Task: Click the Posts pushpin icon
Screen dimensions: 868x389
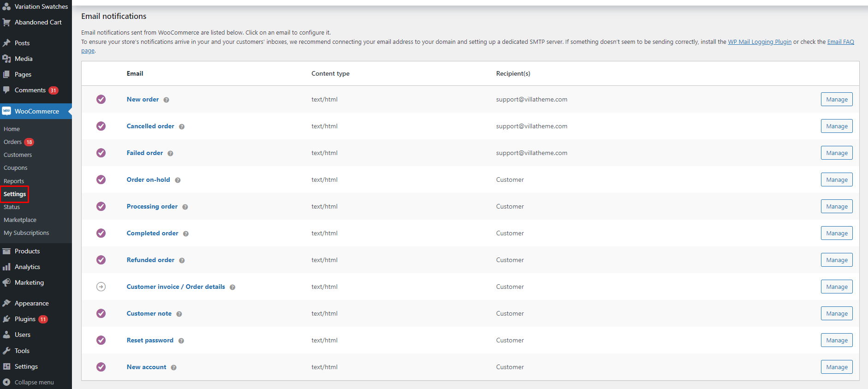Action: (x=6, y=43)
